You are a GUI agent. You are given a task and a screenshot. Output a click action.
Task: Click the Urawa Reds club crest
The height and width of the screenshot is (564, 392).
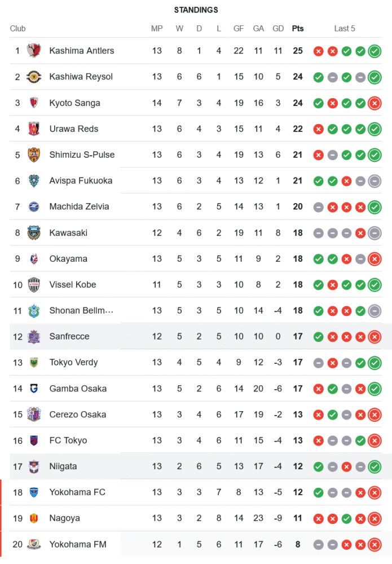tap(34, 129)
